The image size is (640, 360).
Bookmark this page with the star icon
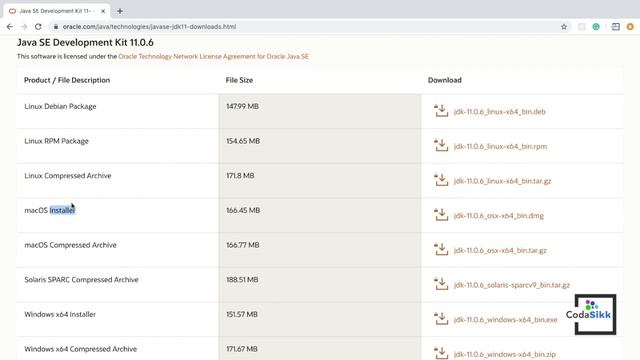pos(564,27)
